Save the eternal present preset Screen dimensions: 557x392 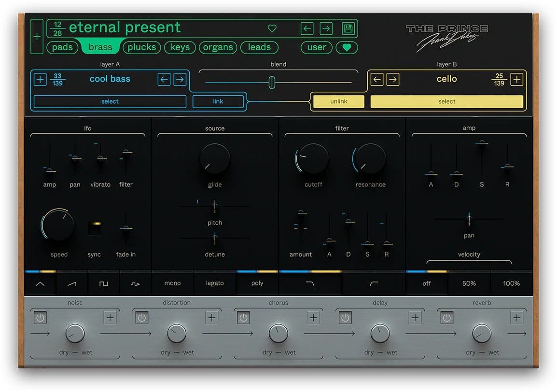click(x=348, y=28)
